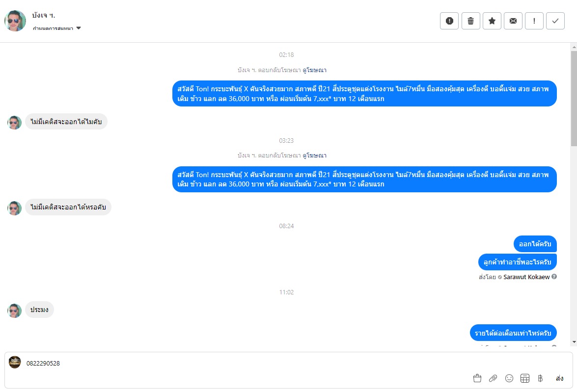Open customer profile picture in the header

click(15, 21)
